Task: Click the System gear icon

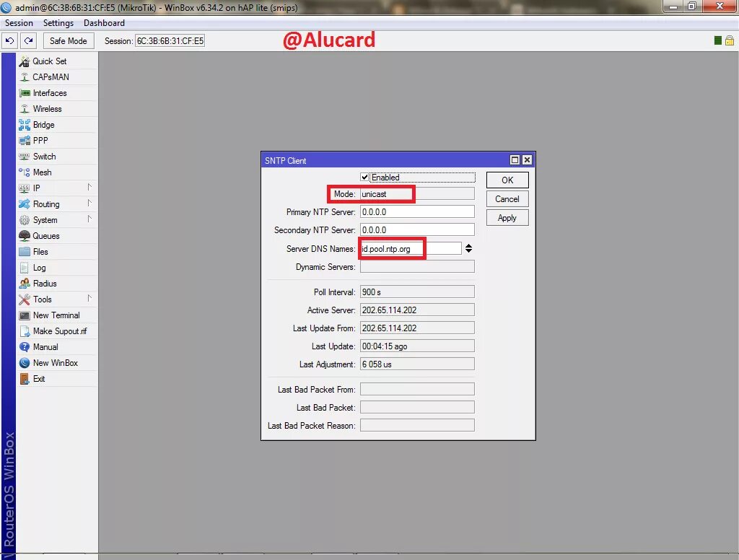Action: [x=24, y=220]
